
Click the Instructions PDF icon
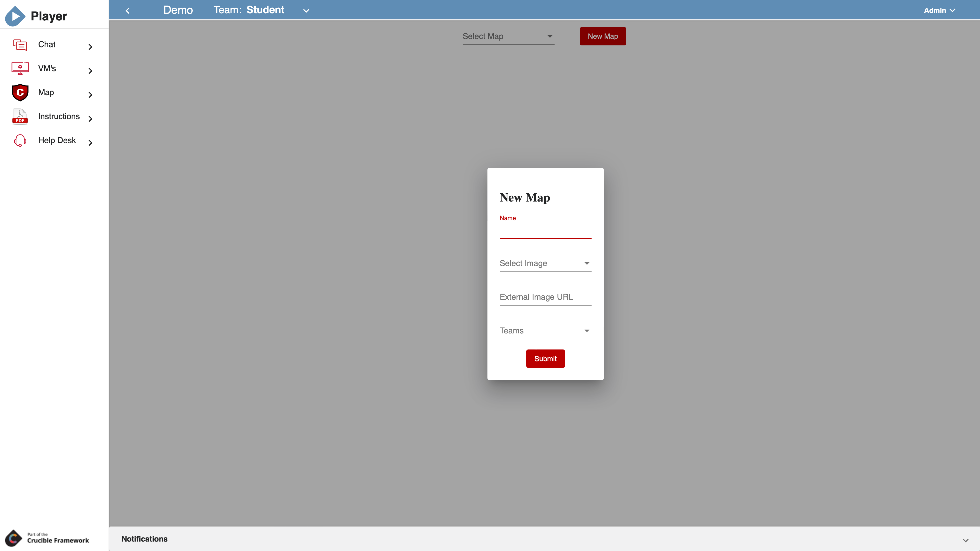(x=20, y=116)
